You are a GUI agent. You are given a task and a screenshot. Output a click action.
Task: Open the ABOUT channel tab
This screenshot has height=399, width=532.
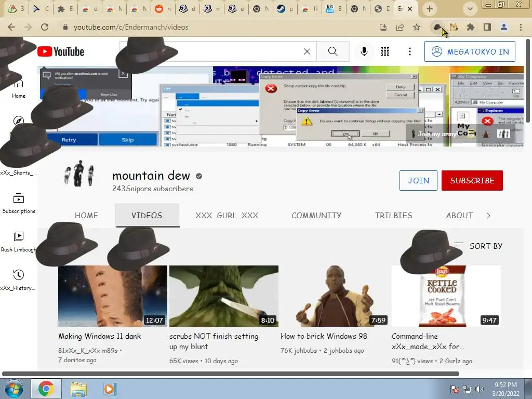click(459, 216)
